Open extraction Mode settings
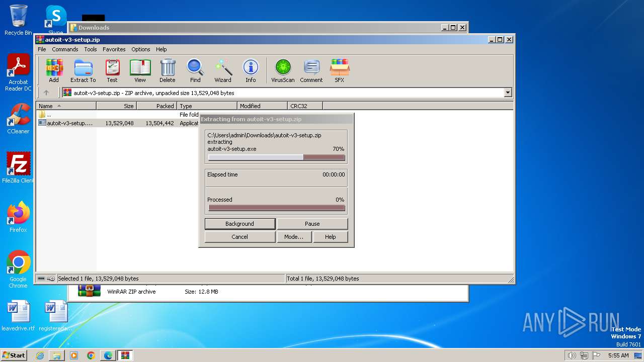The height and width of the screenshot is (362, 644). click(294, 237)
